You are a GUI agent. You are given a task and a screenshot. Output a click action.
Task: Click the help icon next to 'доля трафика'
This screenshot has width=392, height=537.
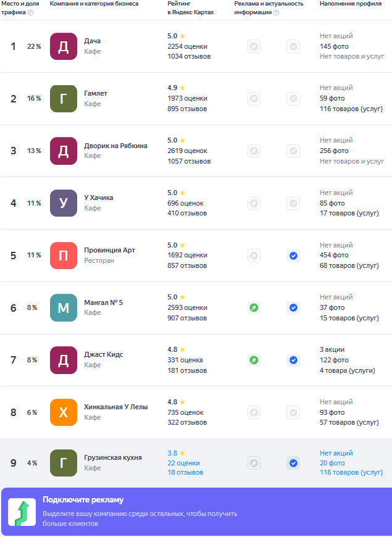point(30,13)
